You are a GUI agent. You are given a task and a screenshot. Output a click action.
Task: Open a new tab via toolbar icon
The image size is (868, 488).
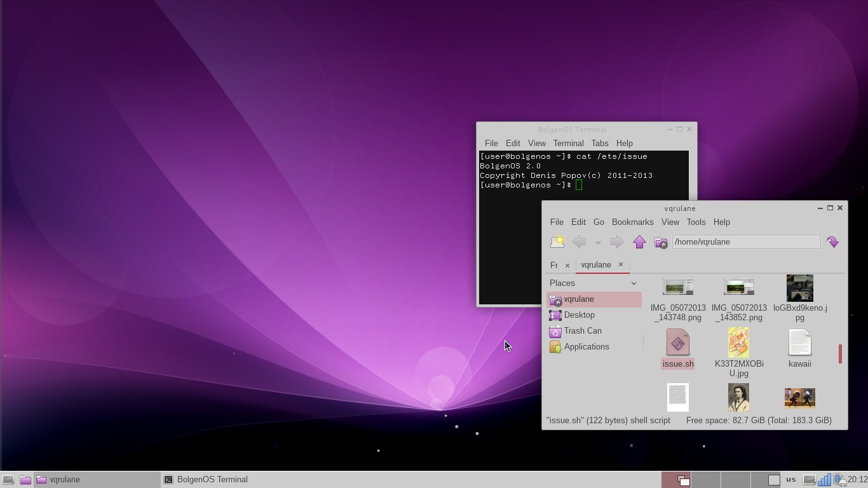(x=557, y=242)
